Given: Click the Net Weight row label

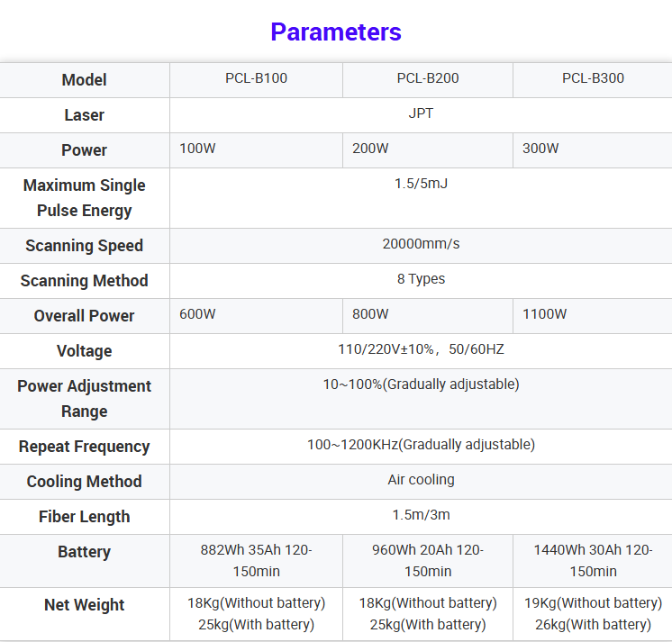Looking at the screenshot, I should pyautogui.click(x=85, y=605).
